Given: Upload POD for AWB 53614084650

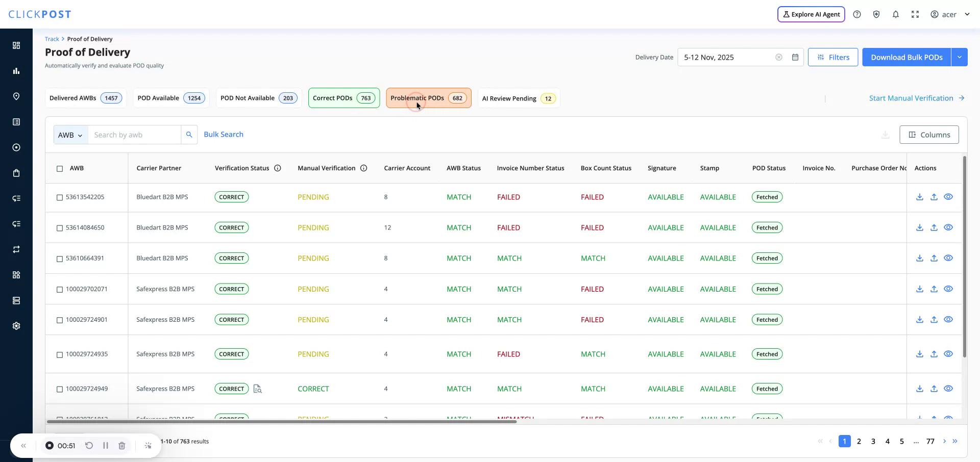Looking at the screenshot, I should [x=934, y=227].
